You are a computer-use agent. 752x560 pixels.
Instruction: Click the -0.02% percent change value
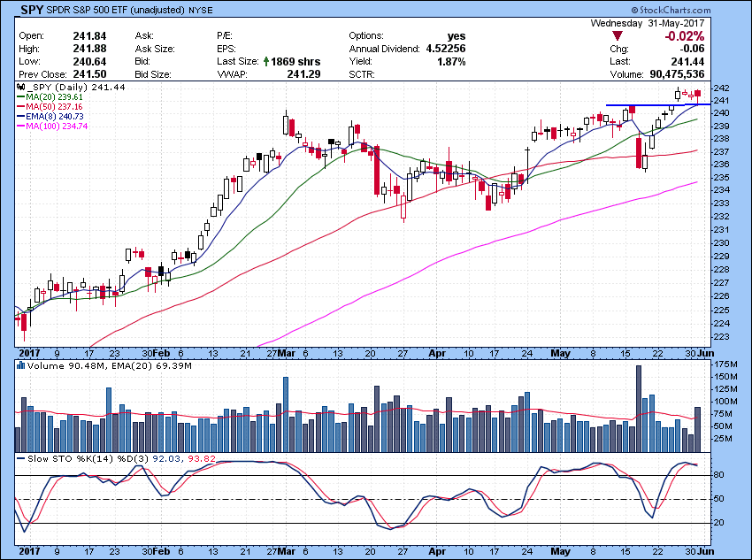pos(685,36)
